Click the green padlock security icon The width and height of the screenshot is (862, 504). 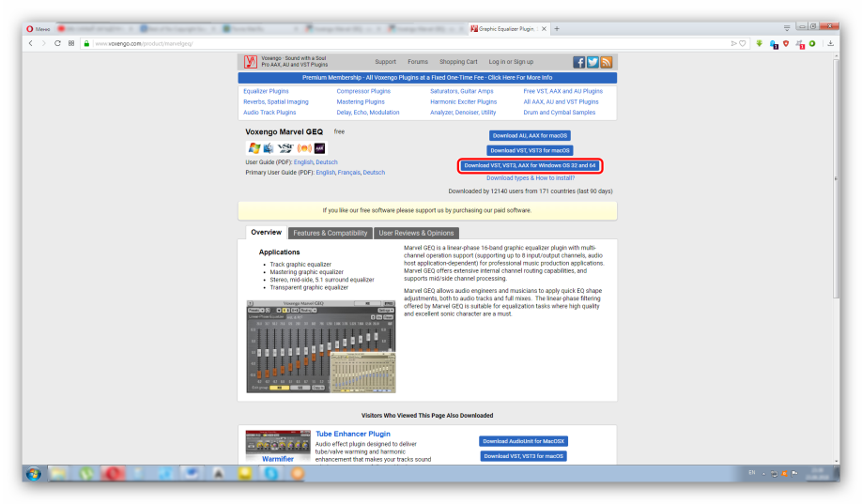[86, 43]
